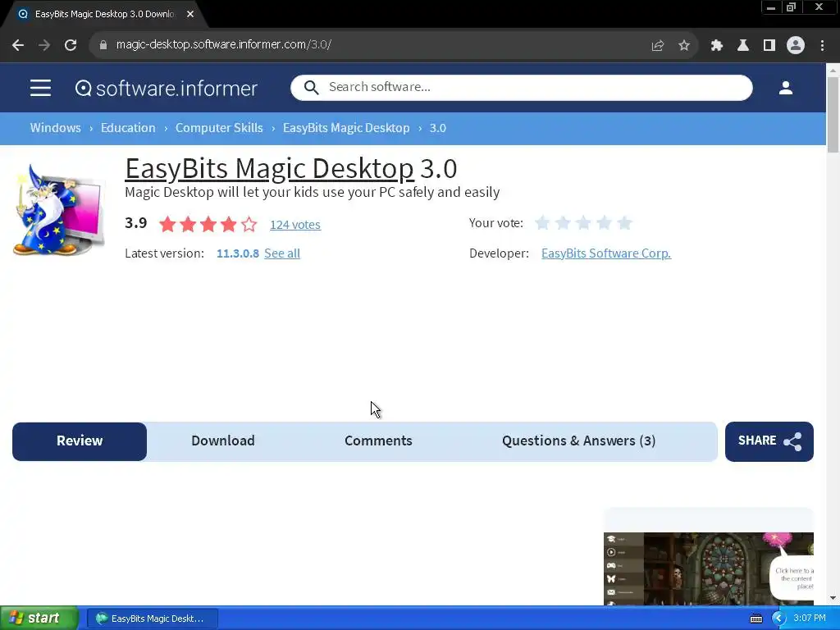
Task: Open the Chrome Labs flask icon
Action: tap(743, 46)
